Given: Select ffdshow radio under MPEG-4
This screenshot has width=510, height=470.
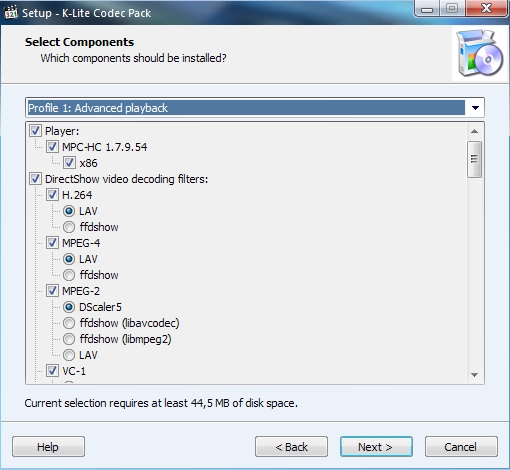Looking at the screenshot, I should [69, 275].
